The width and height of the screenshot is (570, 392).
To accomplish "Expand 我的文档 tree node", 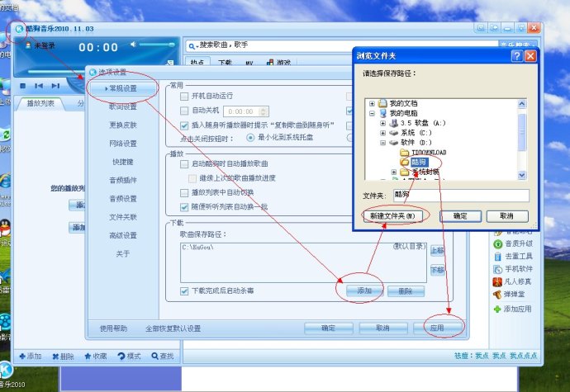I will (372, 103).
